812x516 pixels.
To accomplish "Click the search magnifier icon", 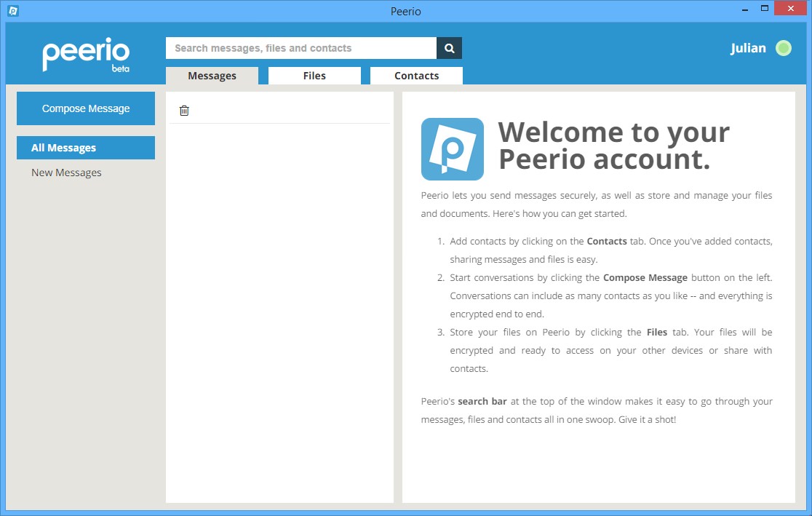I will pos(449,47).
